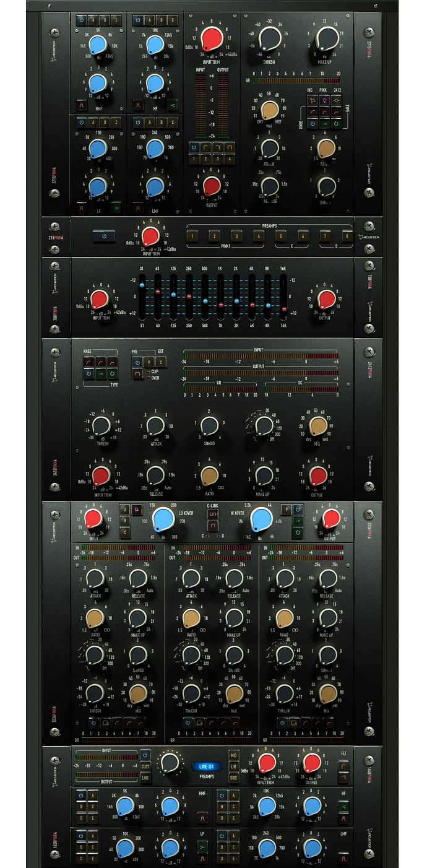
Task: Select preamp 1 in the 215 PINK1 group
Action: 192,236
